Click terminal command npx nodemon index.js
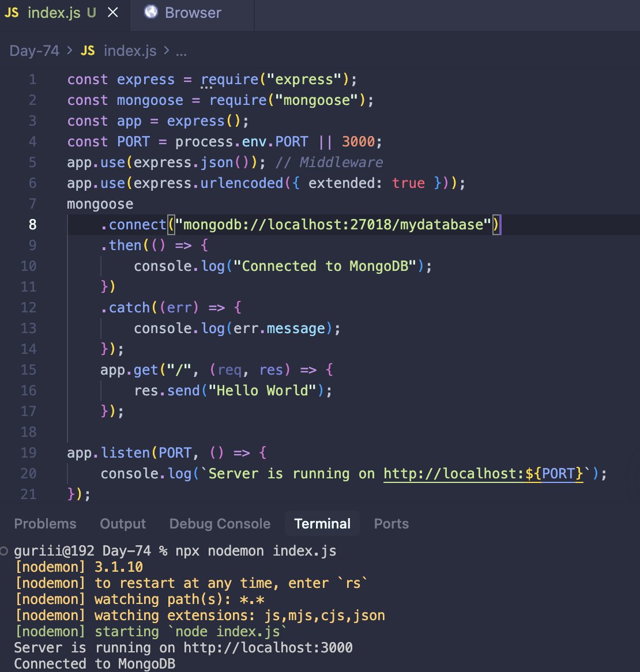 coord(256,551)
